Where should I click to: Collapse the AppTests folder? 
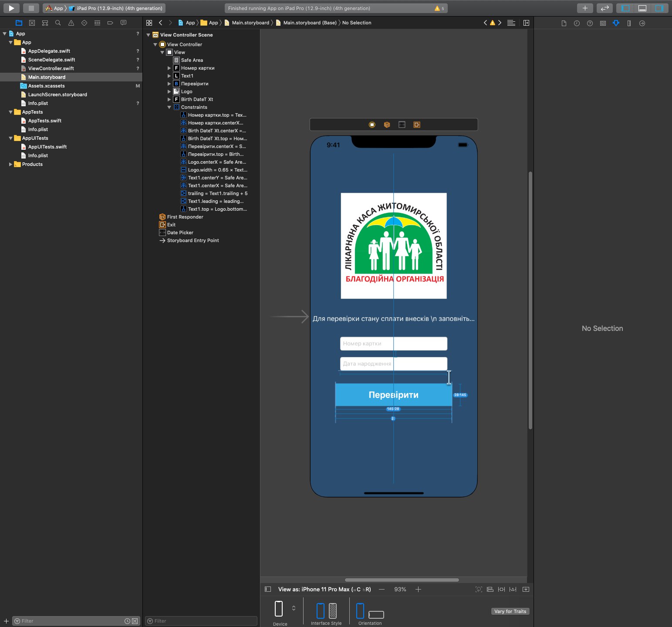point(11,112)
